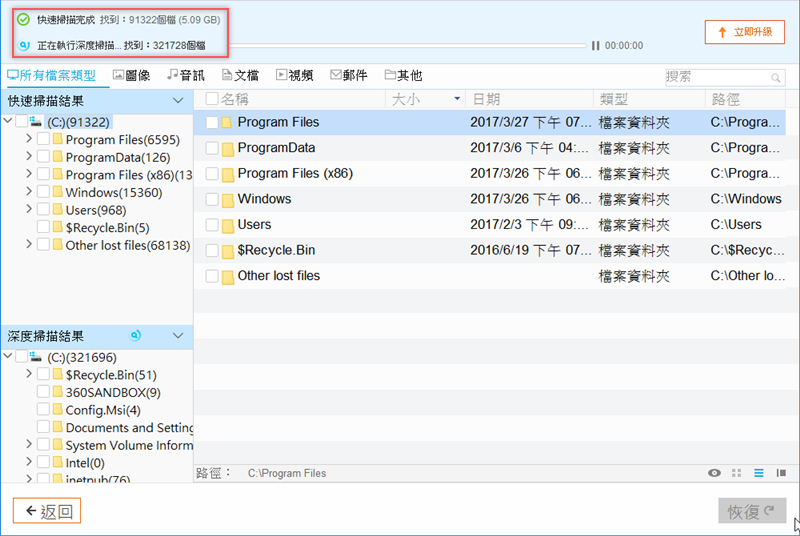Switch to list view
The width and height of the screenshot is (800, 536).
pyautogui.click(x=759, y=473)
